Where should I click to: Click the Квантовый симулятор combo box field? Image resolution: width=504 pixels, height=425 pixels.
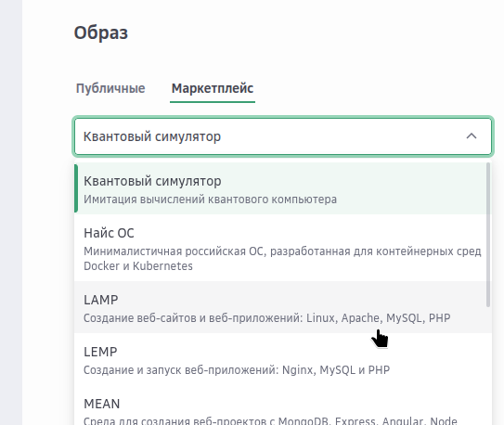pos(283,136)
